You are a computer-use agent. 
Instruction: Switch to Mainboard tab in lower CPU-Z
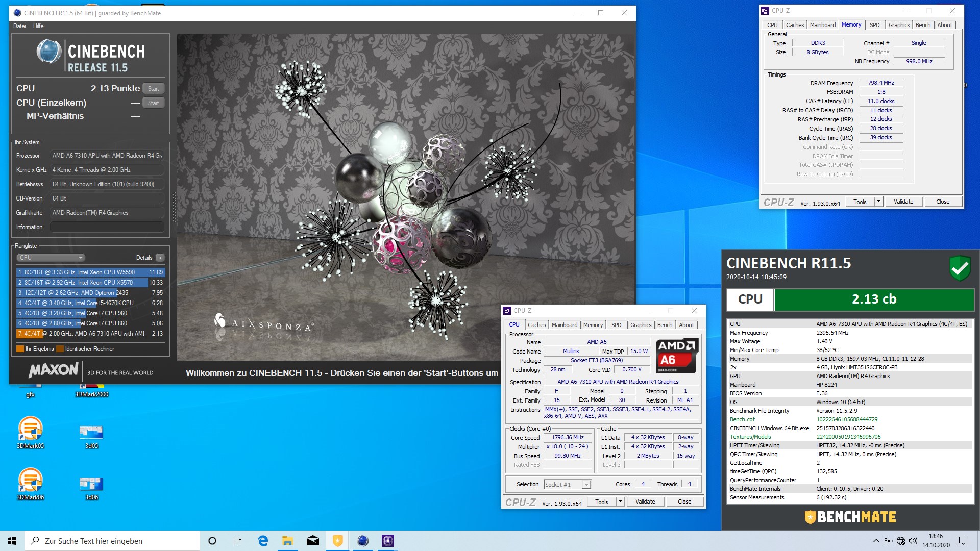click(x=564, y=325)
